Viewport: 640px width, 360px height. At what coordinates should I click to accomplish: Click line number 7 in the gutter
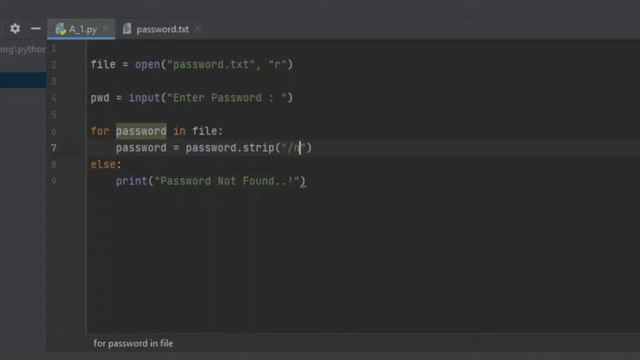pyautogui.click(x=53, y=148)
